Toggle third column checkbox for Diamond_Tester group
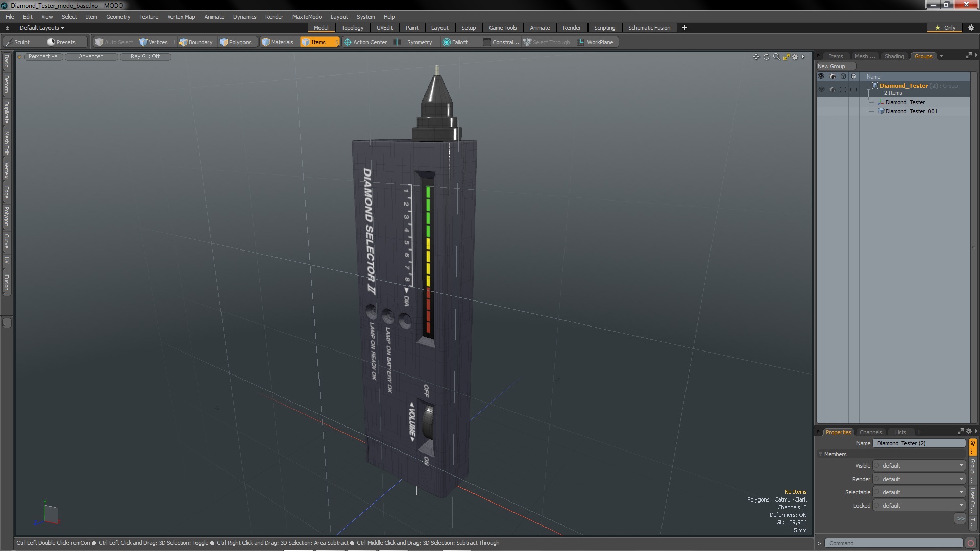Screen dimensions: 980x551 pyautogui.click(x=843, y=89)
